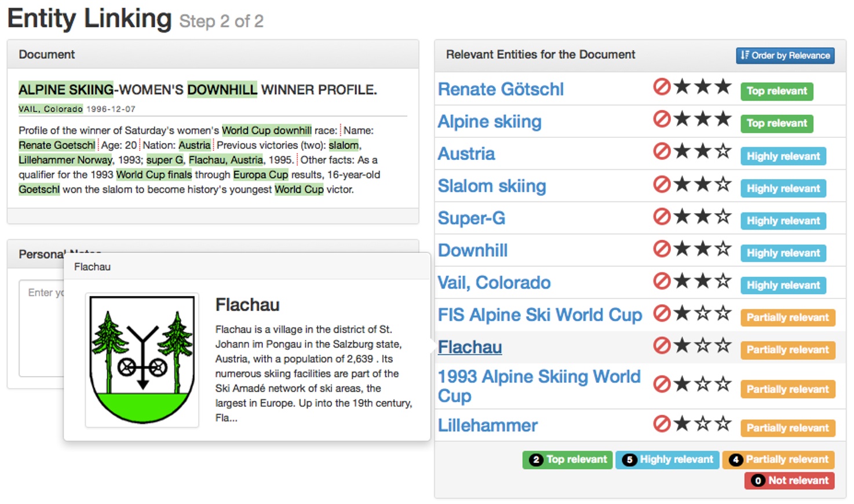Click the first star of Alpine skiing
The width and height of the screenshot is (854, 504).
681,119
